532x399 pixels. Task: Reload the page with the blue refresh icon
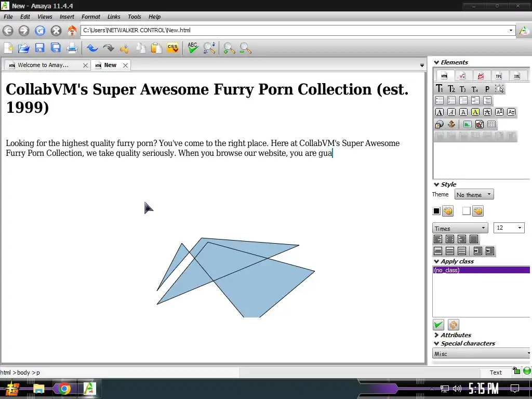pos(39,31)
